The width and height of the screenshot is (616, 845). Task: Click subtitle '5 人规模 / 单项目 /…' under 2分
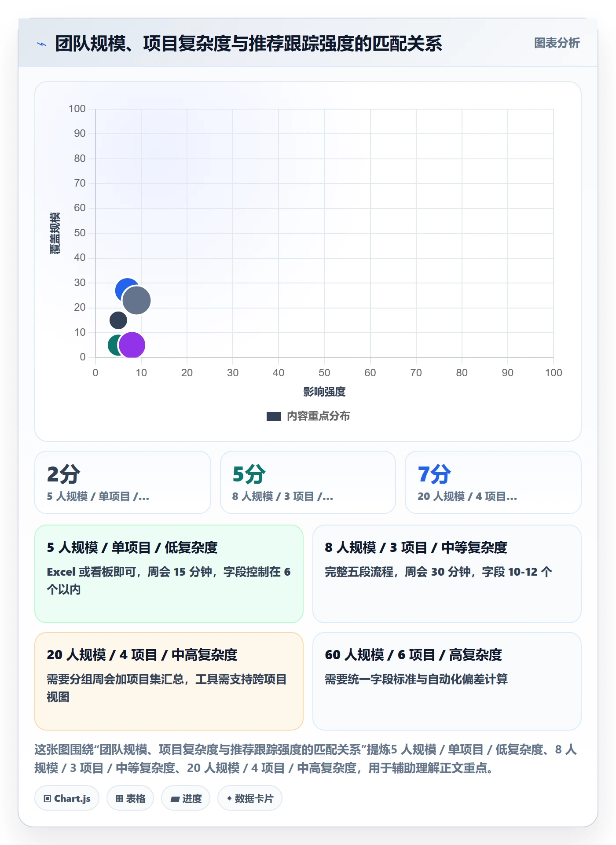coord(98,497)
